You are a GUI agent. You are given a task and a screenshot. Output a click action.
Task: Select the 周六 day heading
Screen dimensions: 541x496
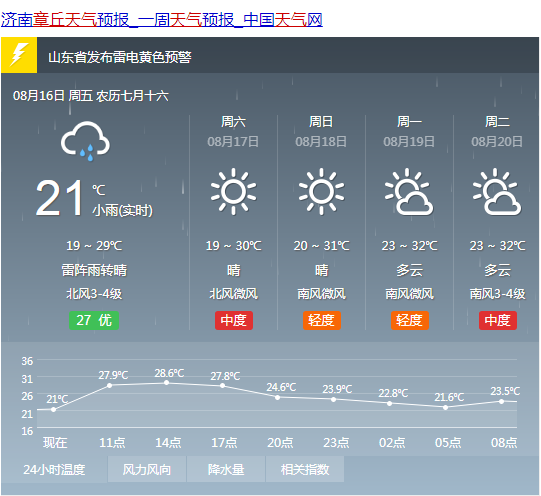(x=234, y=121)
